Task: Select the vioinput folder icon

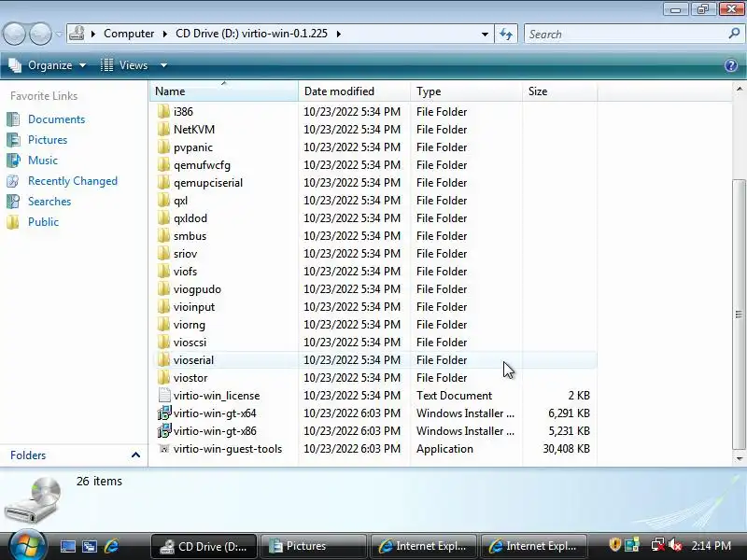Action: pos(164,307)
